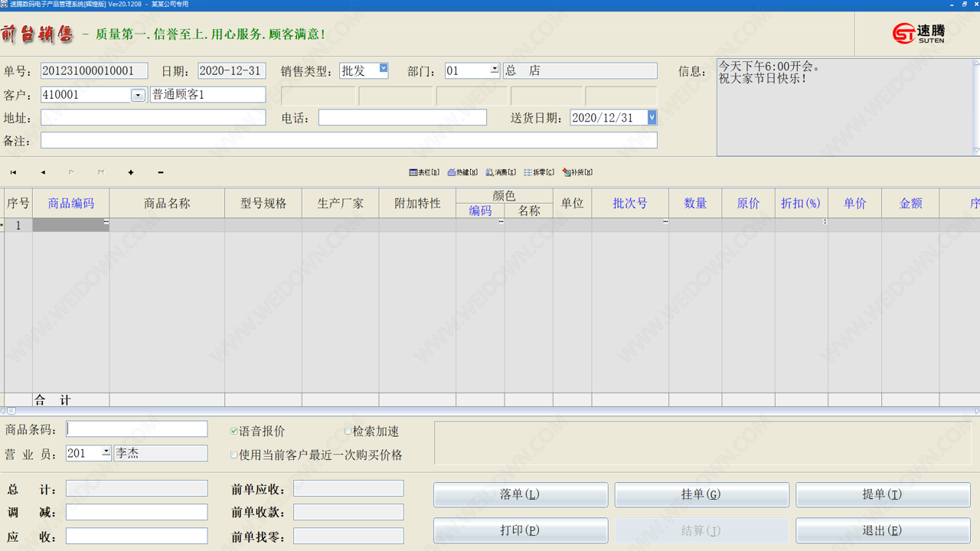This screenshot has height=551, width=980.
Task: Open the 表栏 column settings tool
Action: coord(424,172)
